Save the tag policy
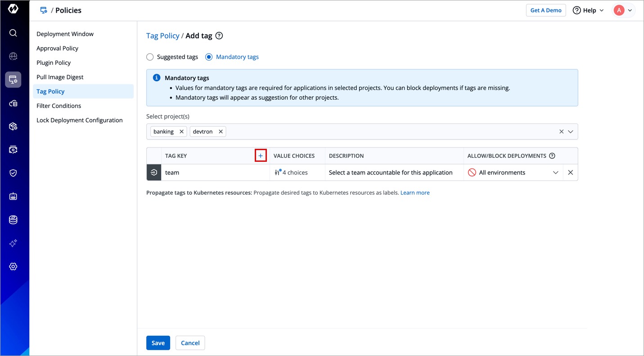The image size is (644, 356). coord(158,343)
